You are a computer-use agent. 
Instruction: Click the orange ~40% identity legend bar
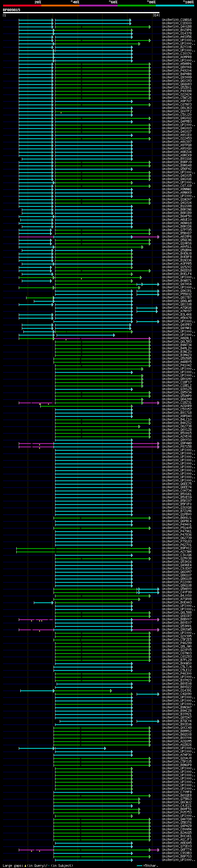60,6
